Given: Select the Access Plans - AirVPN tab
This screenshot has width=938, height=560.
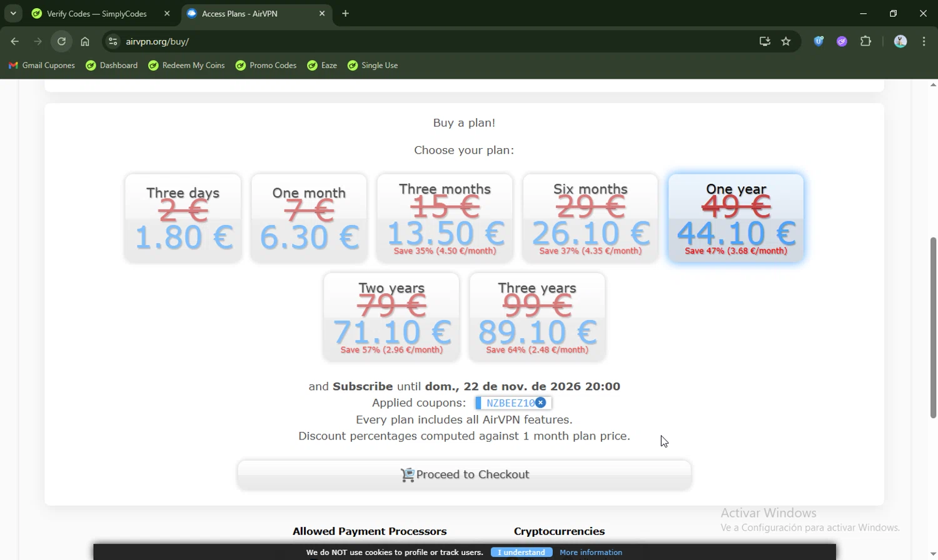Looking at the screenshot, I should coord(239,13).
